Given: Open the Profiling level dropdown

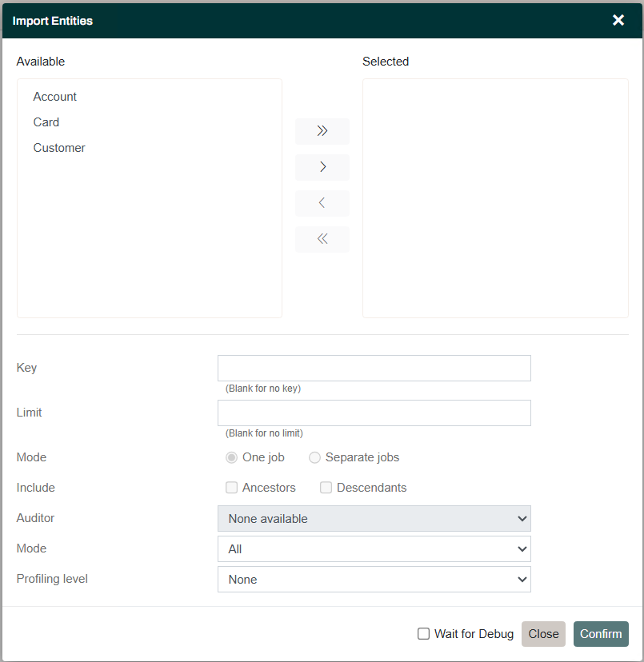Looking at the screenshot, I should point(374,579).
